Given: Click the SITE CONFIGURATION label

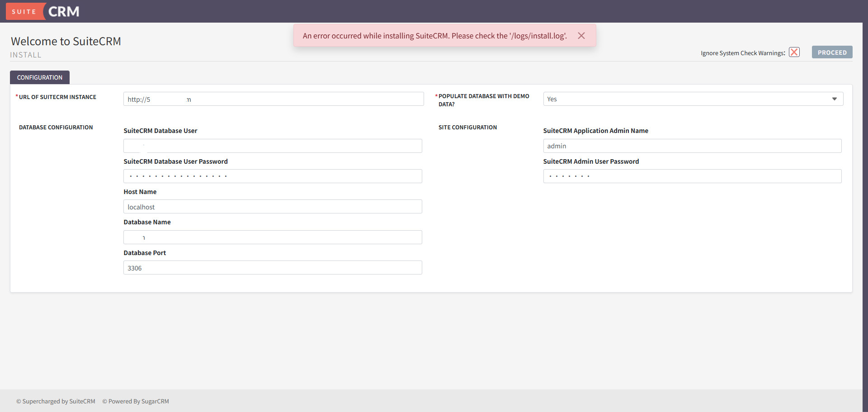Looking at the screenshot, I should (467, 128).
